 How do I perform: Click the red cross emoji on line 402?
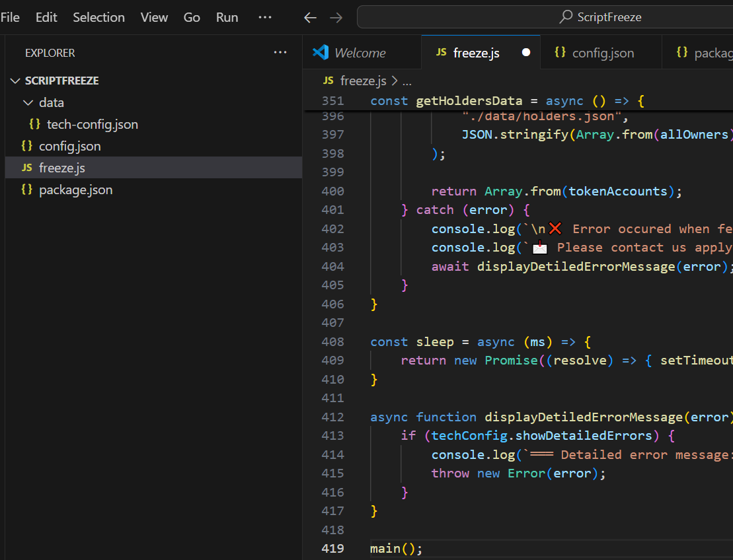555,228
